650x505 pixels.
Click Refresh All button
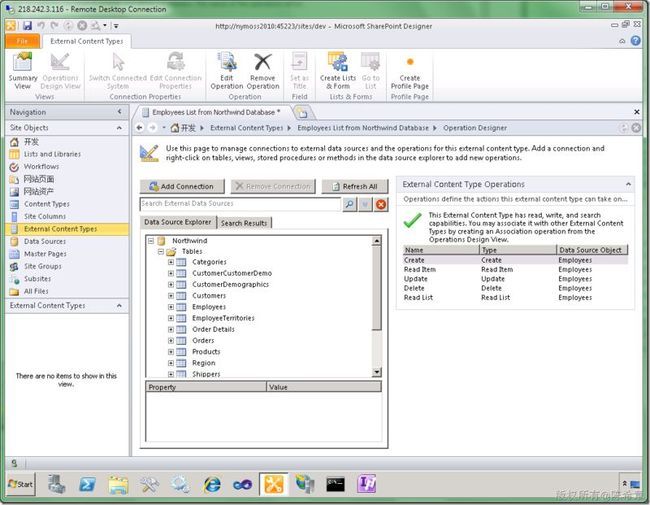click(x=355, y=187)
